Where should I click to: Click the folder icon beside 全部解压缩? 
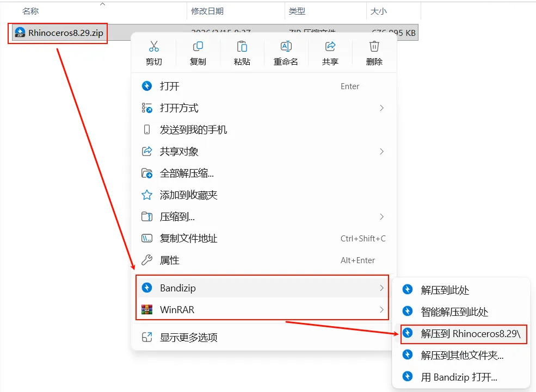click(x=147, y=173)
